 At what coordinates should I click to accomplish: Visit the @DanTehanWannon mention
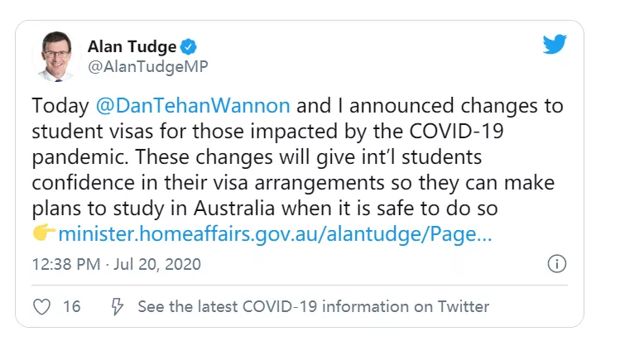[x=194, y=106]
